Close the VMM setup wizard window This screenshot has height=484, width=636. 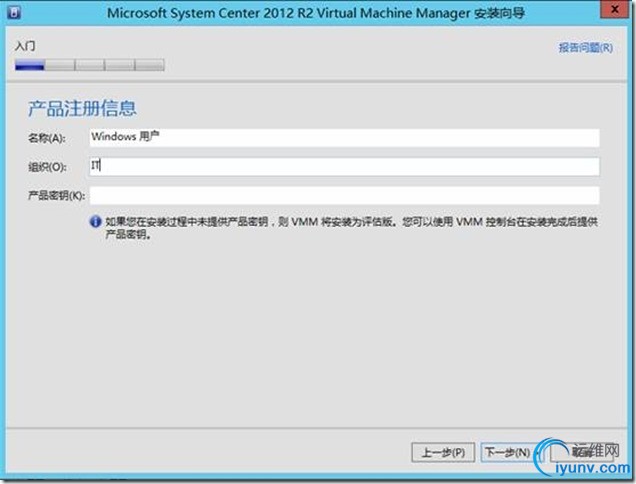(615, 9)
